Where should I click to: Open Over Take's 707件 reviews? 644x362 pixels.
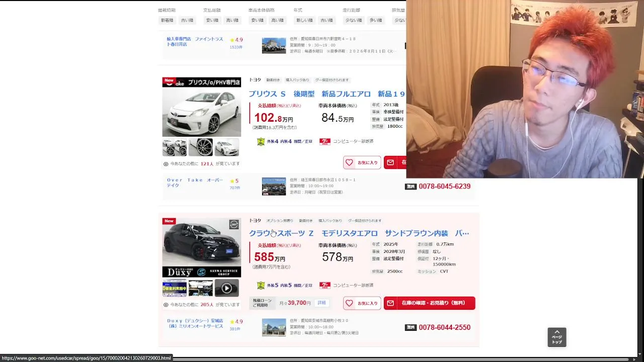[x=235, y=188]
